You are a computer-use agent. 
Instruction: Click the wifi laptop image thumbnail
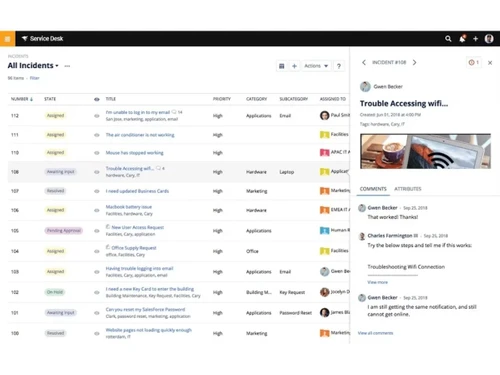[x=425, y=151]
